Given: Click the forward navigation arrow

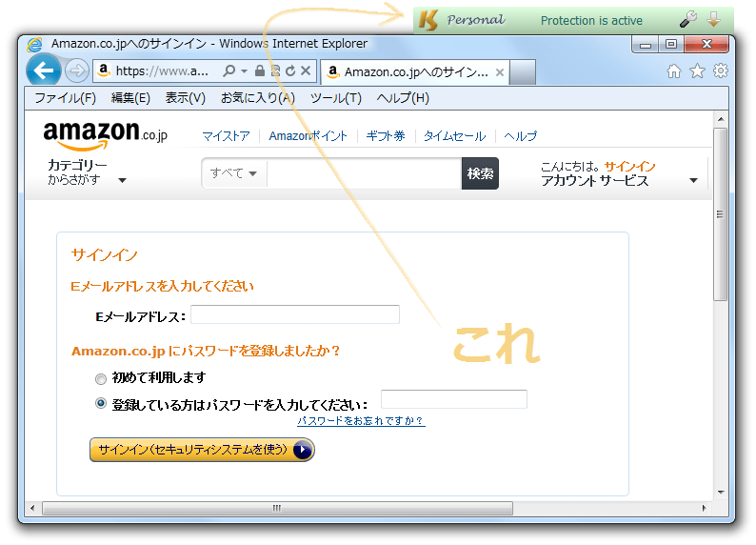Looking at the screenshot, I should click(x=77, y=71).
